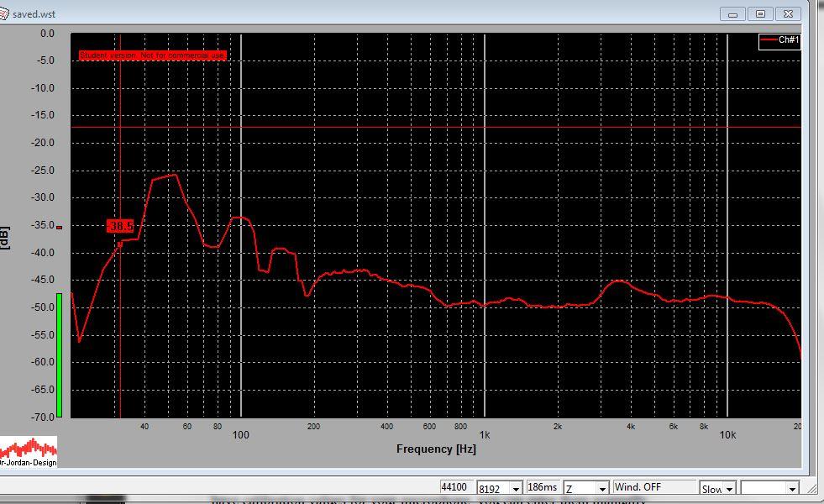This screenshot has height=504, width=824.
Task: Click the red -38.5 cursor value label
Action: click(x=120, y=226)
